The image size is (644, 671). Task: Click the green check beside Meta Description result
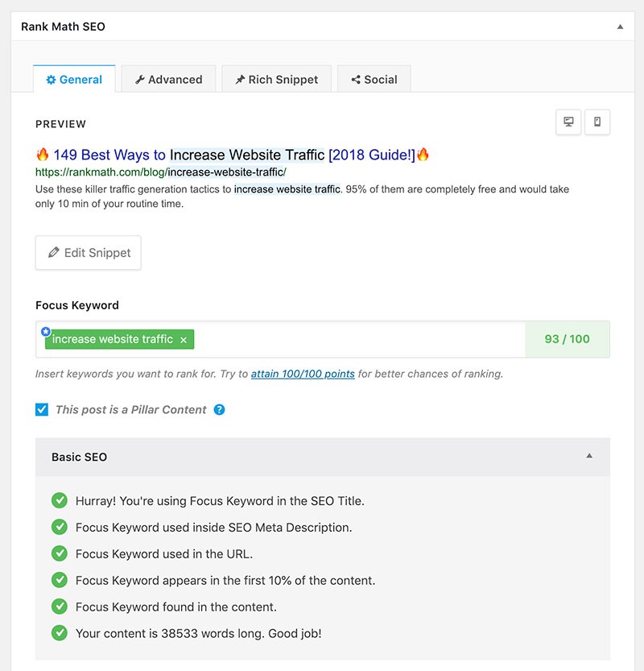[x=59, y=527]
